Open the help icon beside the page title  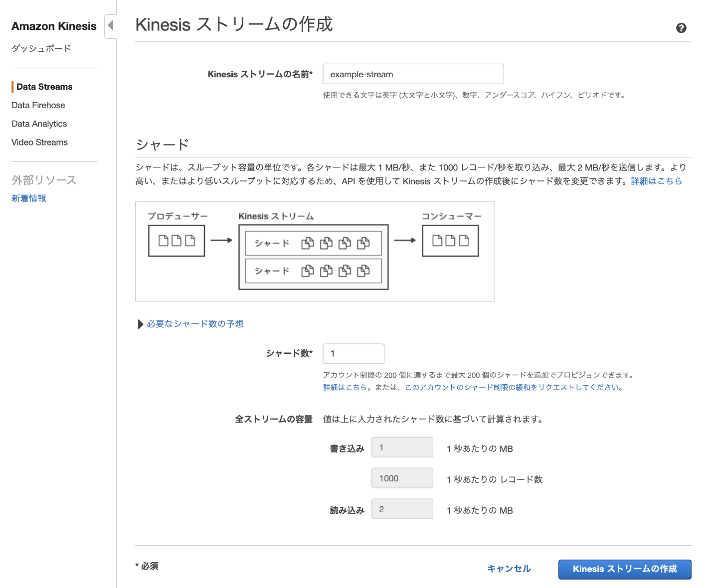(681, 28)
